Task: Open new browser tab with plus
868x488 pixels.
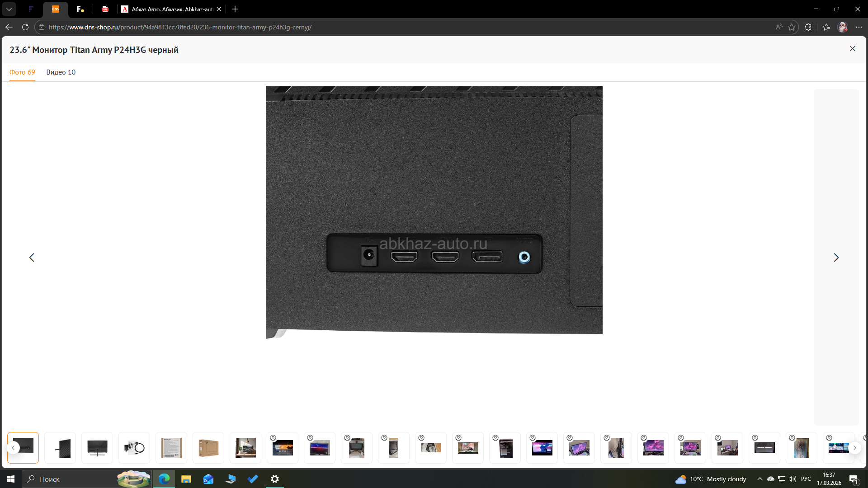Action: [x=235, y=9]
